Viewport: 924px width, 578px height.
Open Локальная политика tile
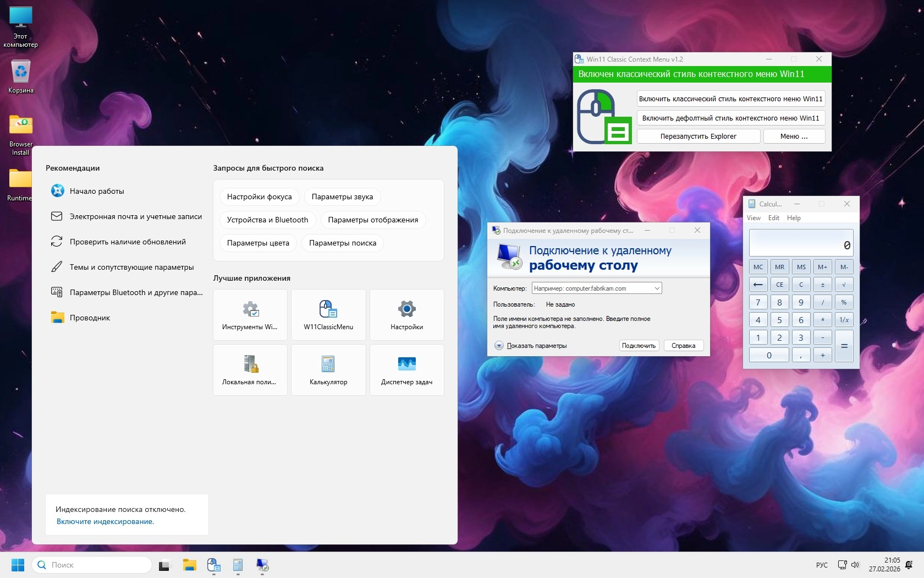pyautogui.click(x=250, y=370)
